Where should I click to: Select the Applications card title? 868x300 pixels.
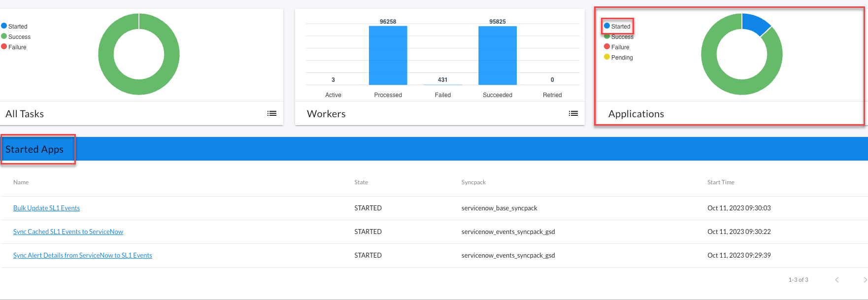(635, 114)
